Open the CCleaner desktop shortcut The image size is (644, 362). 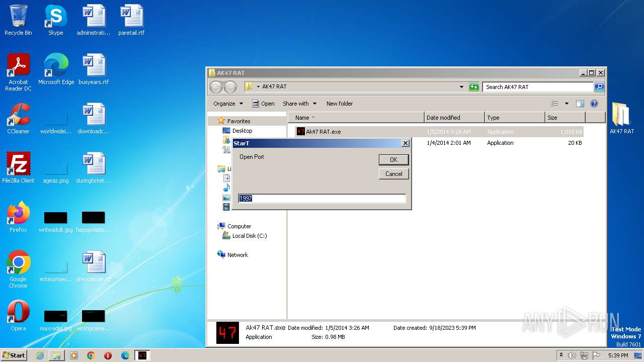pyautogui.click(x=18, y=119)
